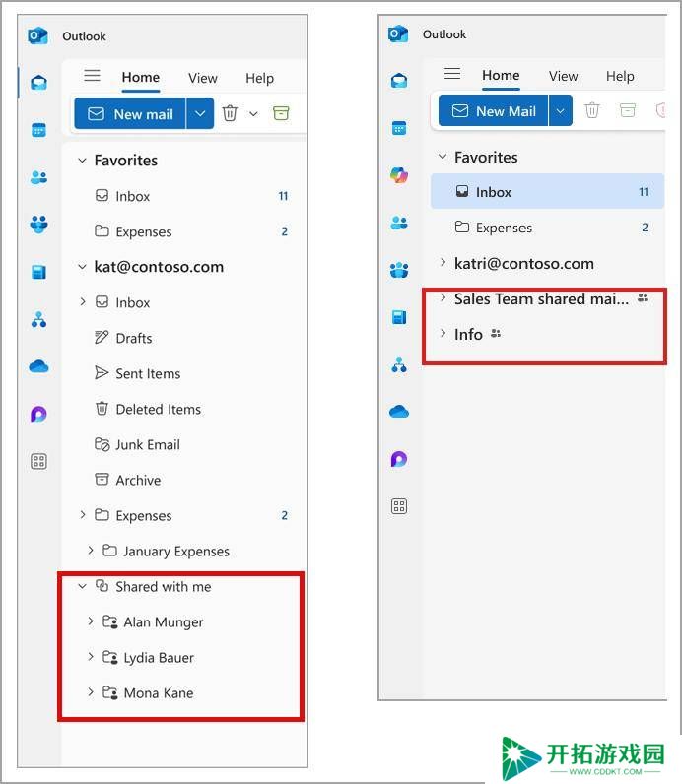Expand Info shared mailbox in right window
This screenshot has width=682, height=784.
(x=443, y=333)
